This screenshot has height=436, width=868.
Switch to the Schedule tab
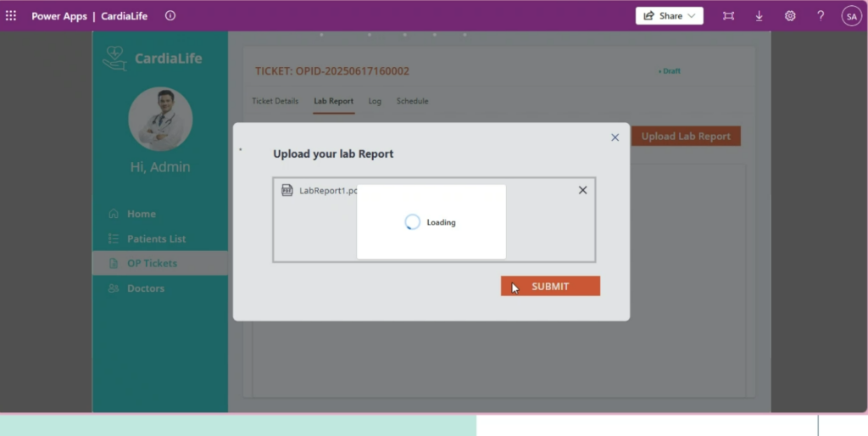(413, 101)
